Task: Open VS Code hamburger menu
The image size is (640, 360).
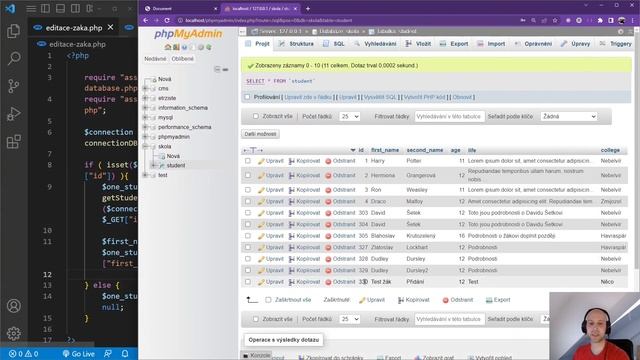Action: [31, 9]
